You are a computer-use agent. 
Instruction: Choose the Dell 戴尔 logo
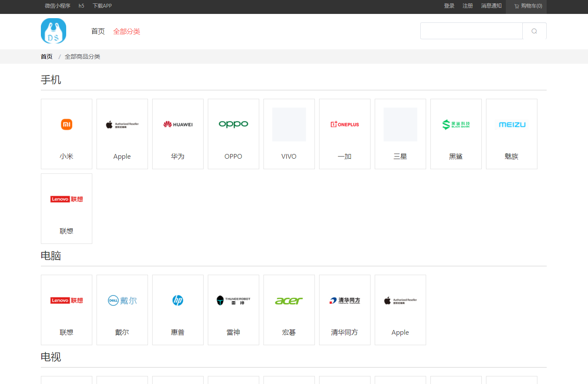pos(122,300)
